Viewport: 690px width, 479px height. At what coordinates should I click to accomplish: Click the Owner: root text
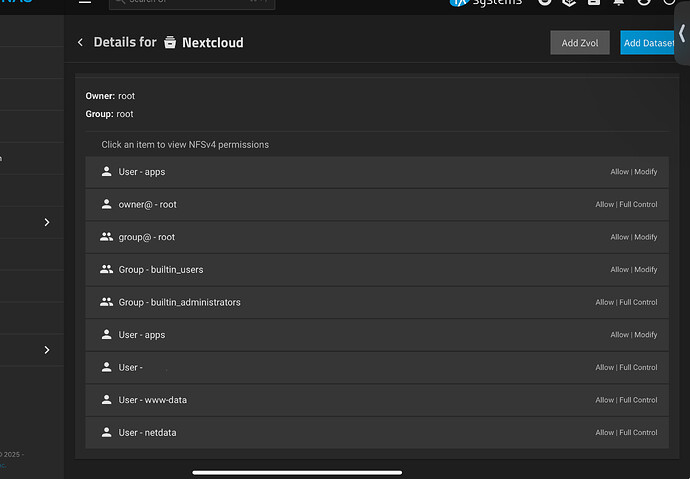coord(110,96)
